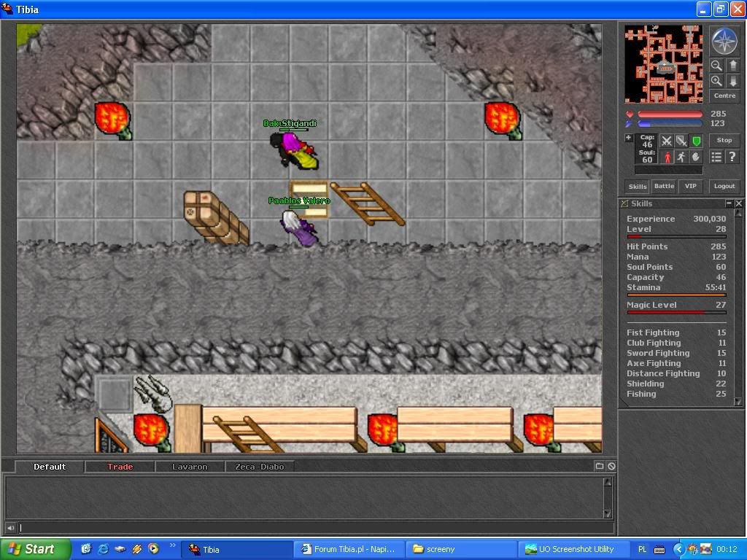Close the Skills panel
Viewport: 747px width, 560px height.
(738, 203)
